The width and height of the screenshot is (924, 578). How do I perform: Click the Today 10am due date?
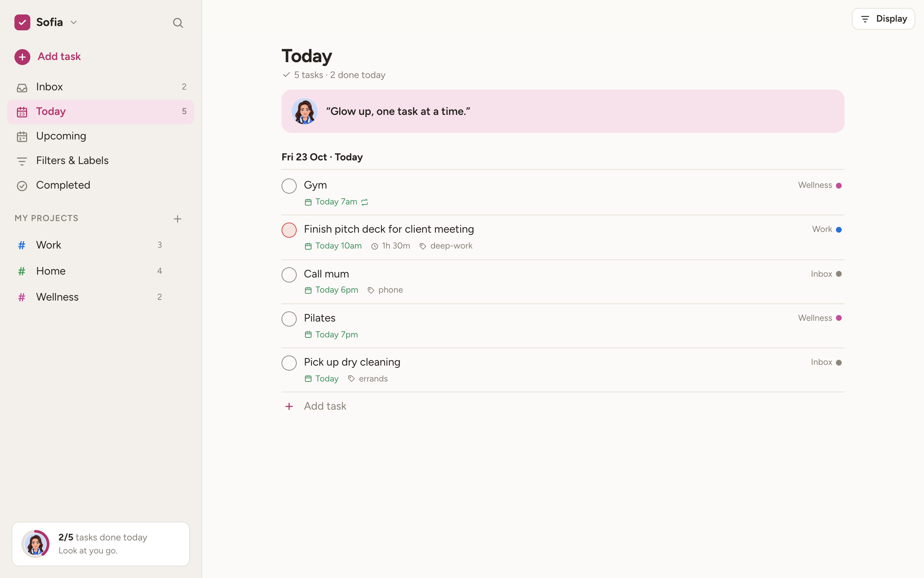tap(334, 246)
